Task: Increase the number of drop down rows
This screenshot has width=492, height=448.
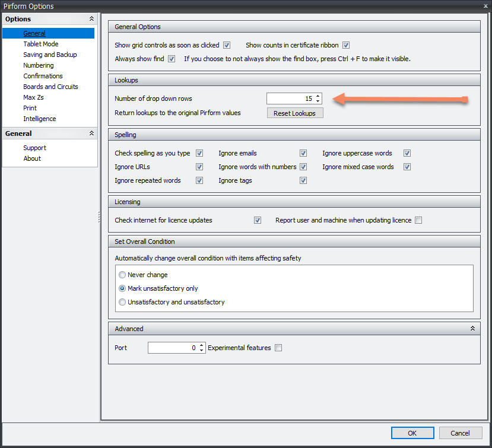Action: [318, 96]
